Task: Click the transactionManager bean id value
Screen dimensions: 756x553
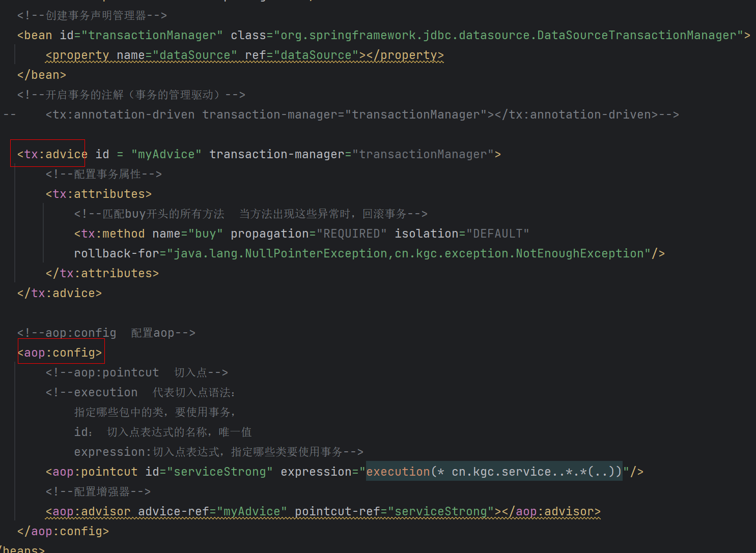Action: click(x=152, y=35)
